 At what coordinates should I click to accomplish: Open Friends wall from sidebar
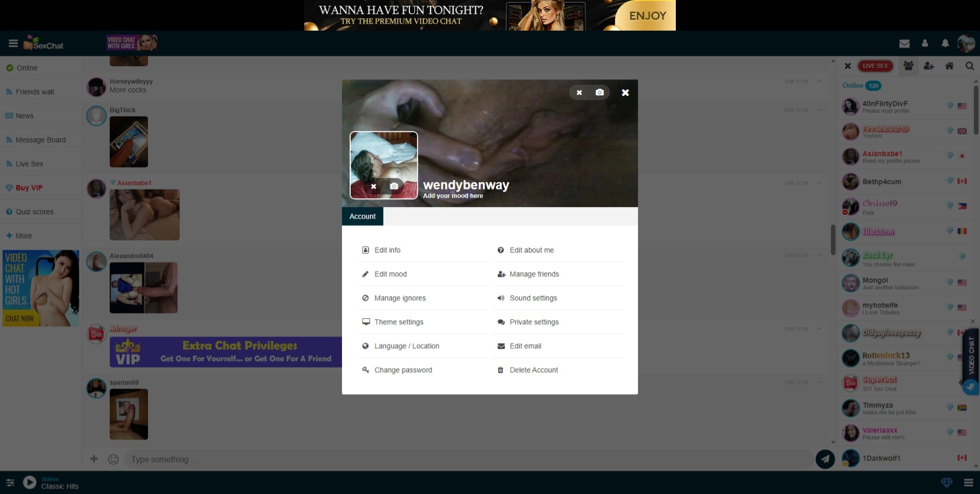(35, 92)
